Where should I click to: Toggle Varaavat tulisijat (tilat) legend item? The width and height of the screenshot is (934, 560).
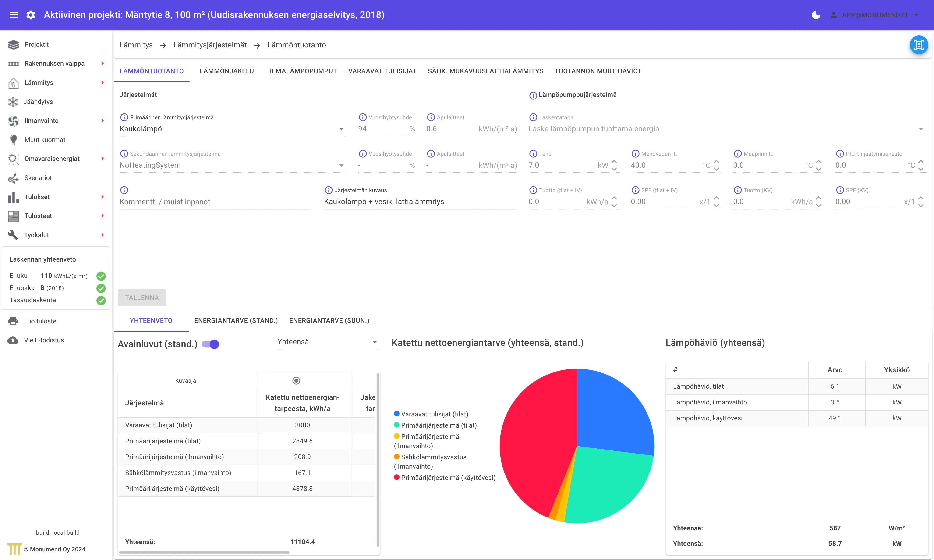tap(431, 414)
